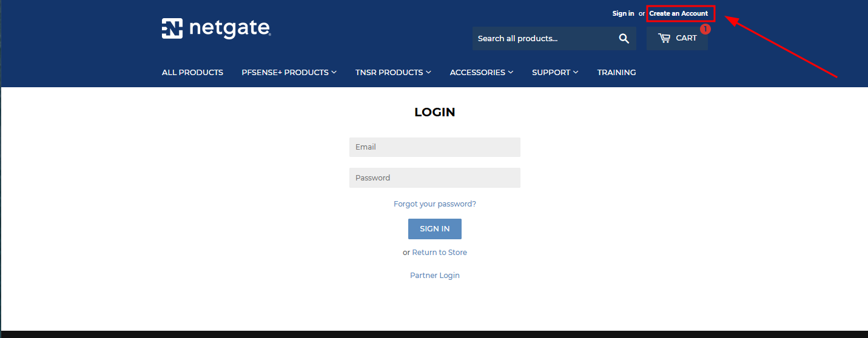This screenshot has height=338, width=868.
Task: Open the Accessories menu
Action: click(482, 72)
